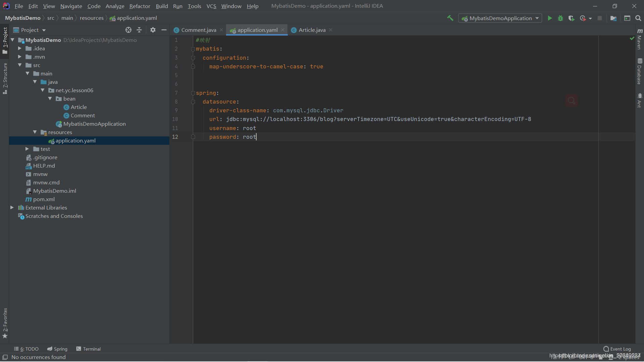Viewport: 644px width, 362px height.
Task: Expand the External Libraries node
Action: (x=12, y=208)
